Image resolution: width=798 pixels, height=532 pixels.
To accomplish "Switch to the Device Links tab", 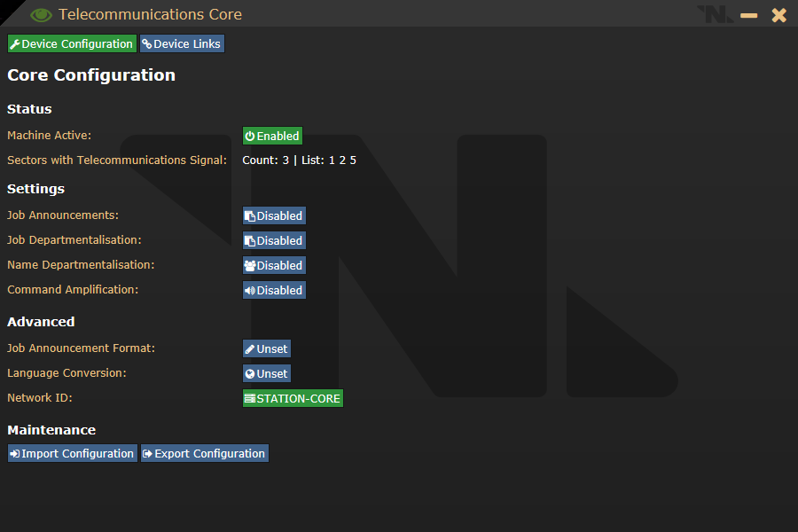I will 182,43.
